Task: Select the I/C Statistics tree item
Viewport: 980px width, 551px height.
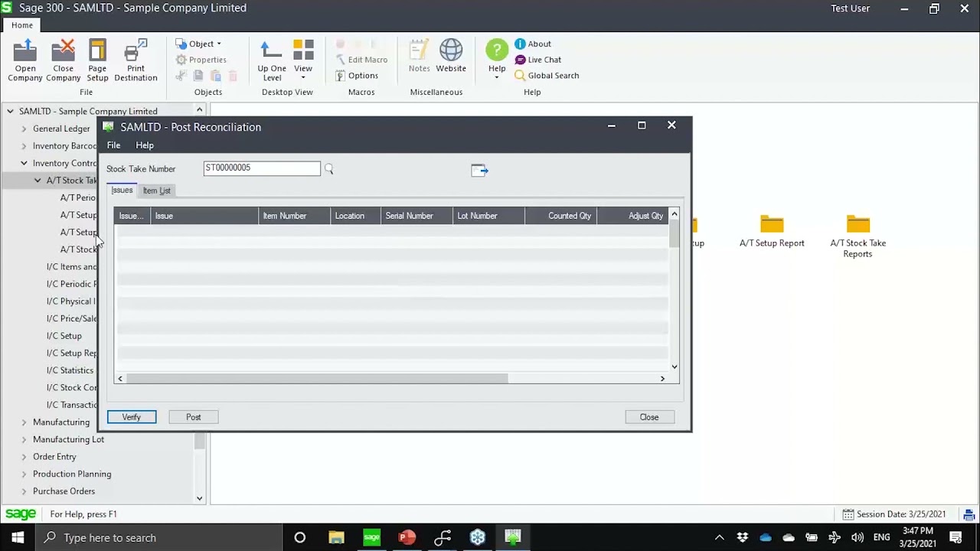Action: 70,370
